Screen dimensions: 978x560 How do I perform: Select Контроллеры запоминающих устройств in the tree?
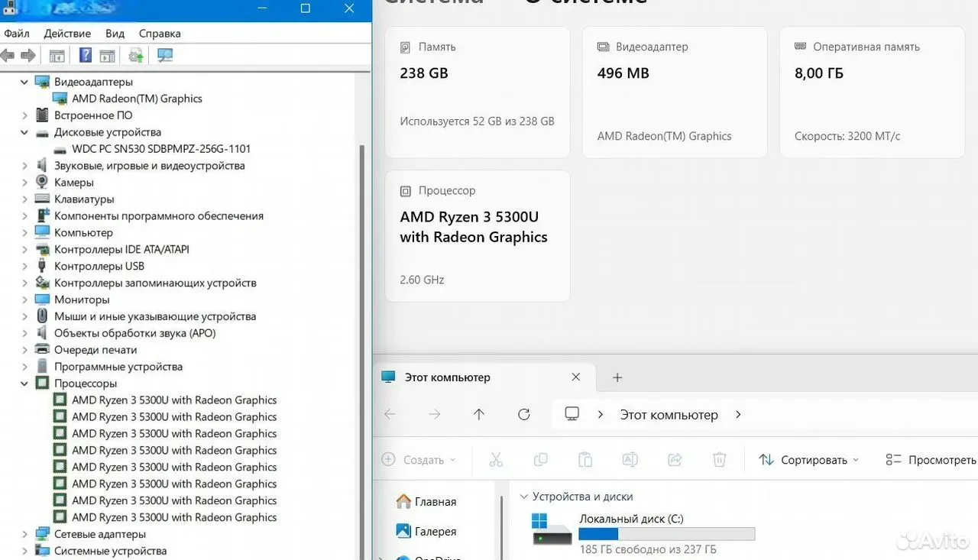pos(155,283)
